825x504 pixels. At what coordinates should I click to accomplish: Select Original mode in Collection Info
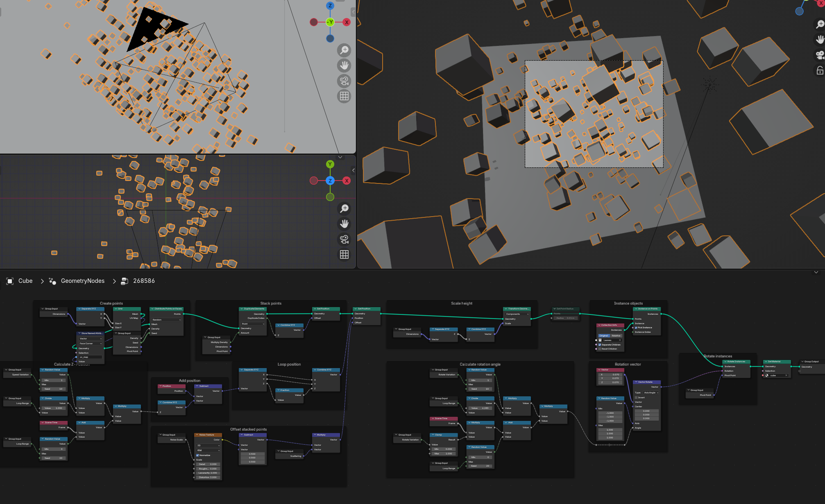point(604,336)
